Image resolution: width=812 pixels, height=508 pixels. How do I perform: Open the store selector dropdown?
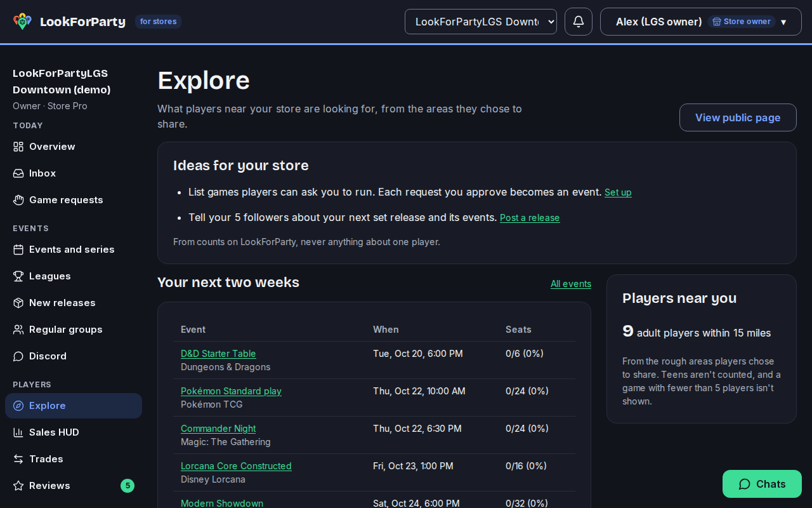point(481,22)
